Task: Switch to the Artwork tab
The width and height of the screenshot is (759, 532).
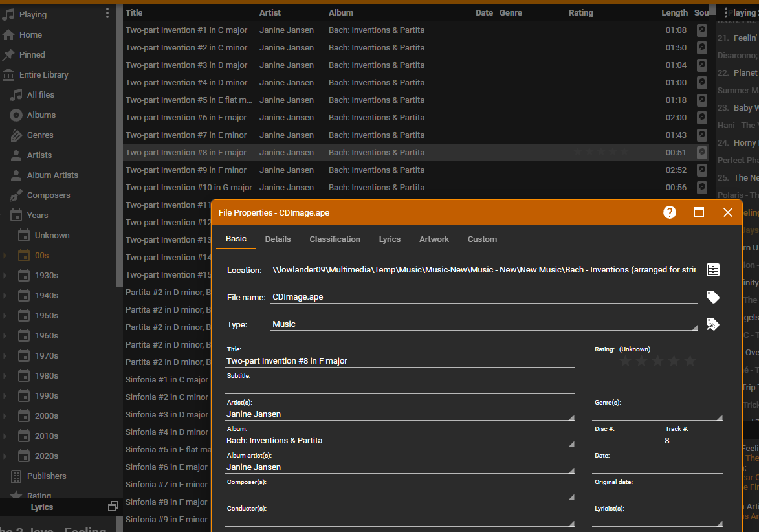Action: pos(434,239)
